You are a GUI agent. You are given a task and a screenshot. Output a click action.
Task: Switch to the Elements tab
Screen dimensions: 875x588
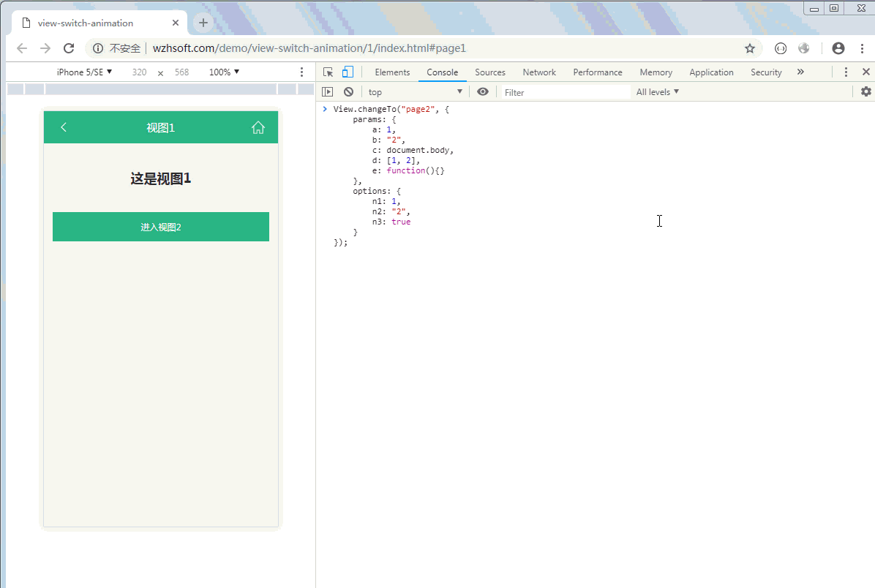392,72
